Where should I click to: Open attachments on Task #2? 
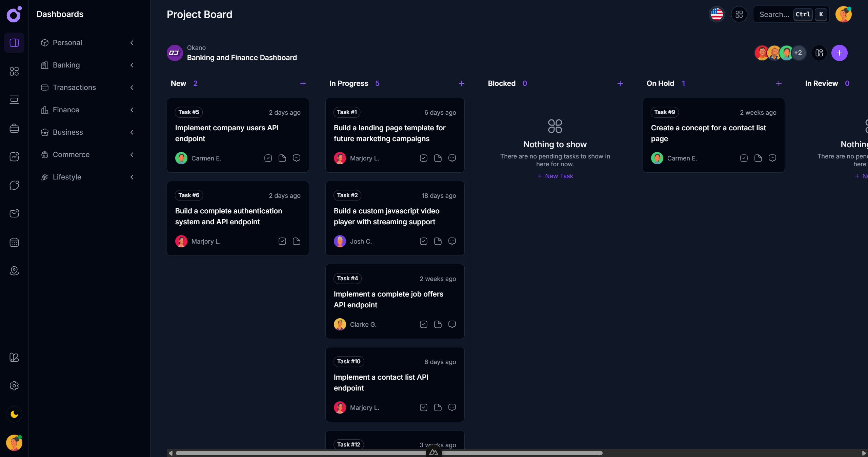438,241
